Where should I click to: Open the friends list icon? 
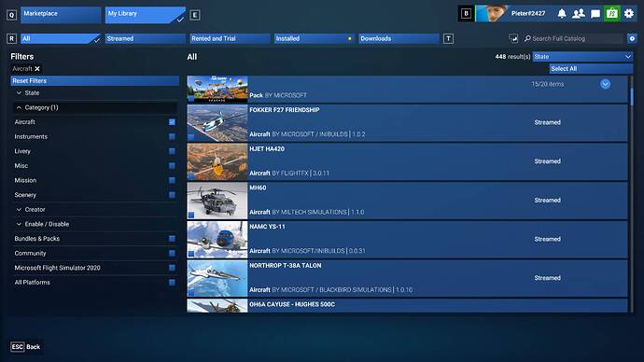click(579, 14)
